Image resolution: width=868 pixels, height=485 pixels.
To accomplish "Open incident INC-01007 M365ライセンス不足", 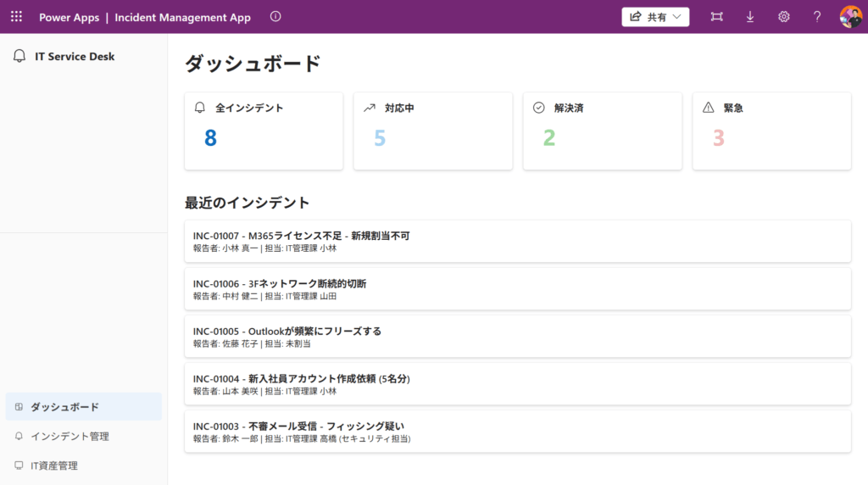I will [517, 242].
